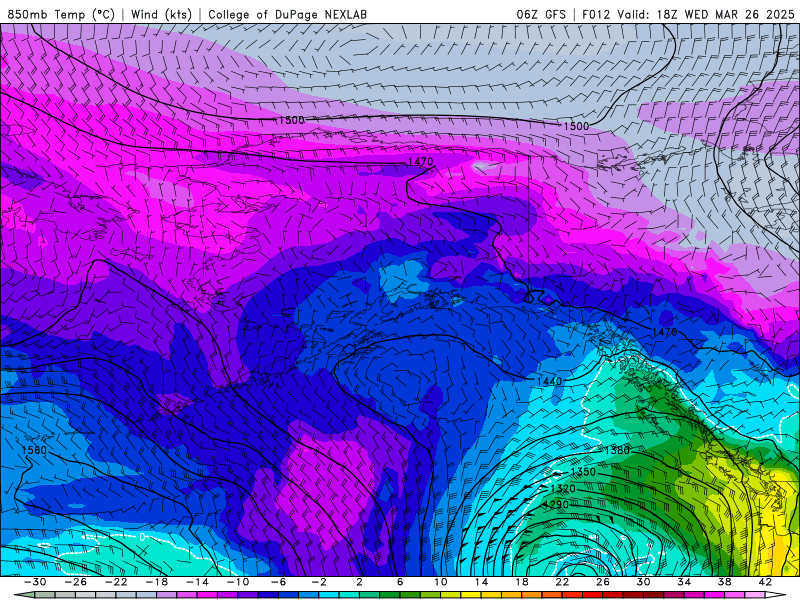
Task: Click the 6 value on the color scale
Action: pos(400,582)
